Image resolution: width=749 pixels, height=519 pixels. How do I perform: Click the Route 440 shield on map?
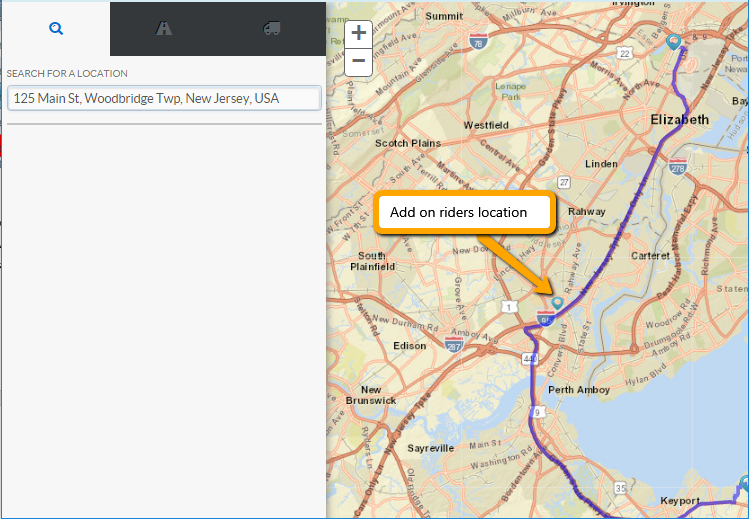pyautogui.click(x=530, y=358)
